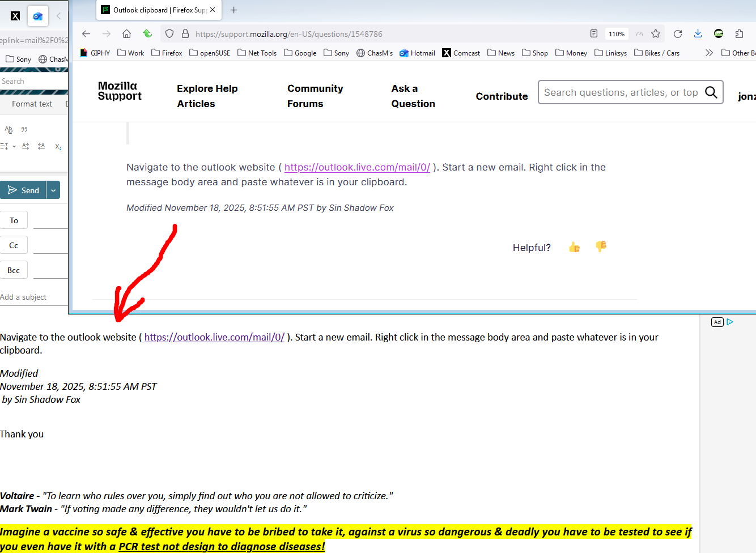The height and width of the screenshot is (553, 756).
Task: Select the Outlook clipboard Firefox Support tab
Action: tap(159, 10)
